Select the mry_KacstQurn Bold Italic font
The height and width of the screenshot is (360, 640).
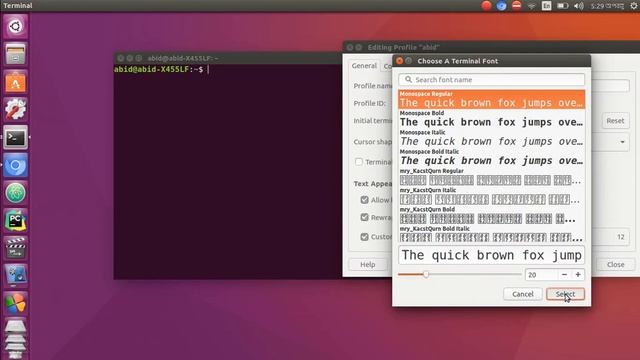tap(491, 234)
